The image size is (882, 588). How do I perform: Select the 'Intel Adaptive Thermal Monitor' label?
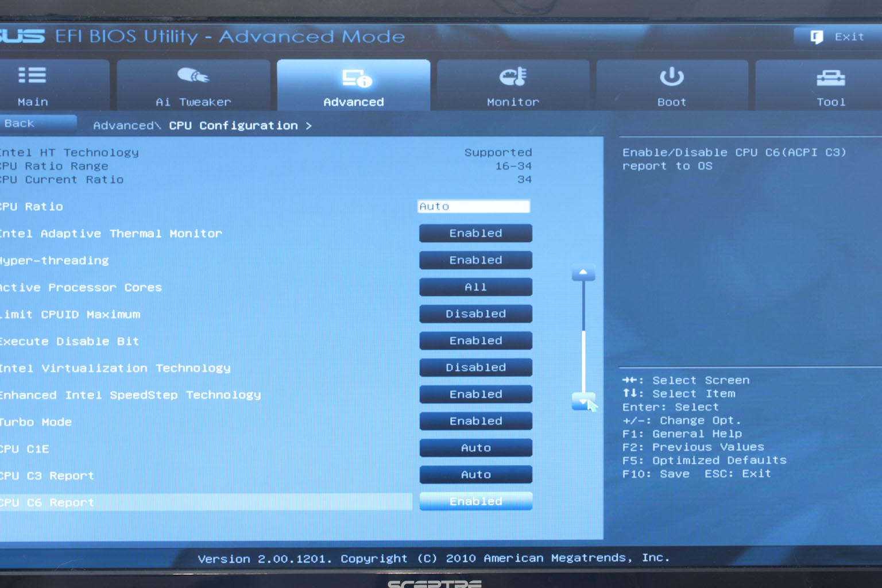tap(111, 234)
